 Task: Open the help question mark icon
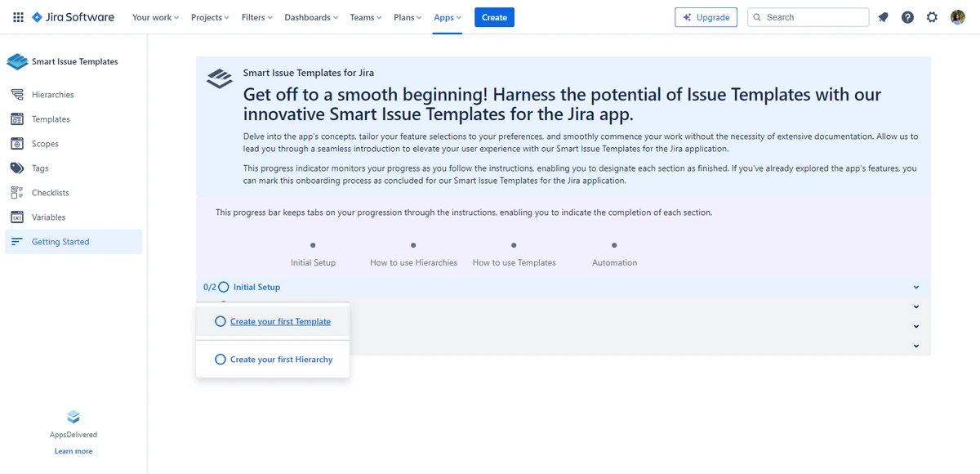[x=907, y=17]
